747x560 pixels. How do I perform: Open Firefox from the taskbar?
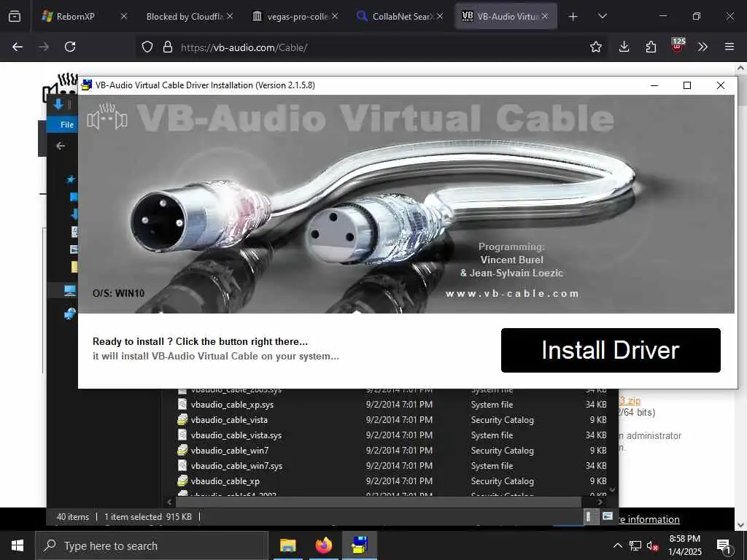323,545
